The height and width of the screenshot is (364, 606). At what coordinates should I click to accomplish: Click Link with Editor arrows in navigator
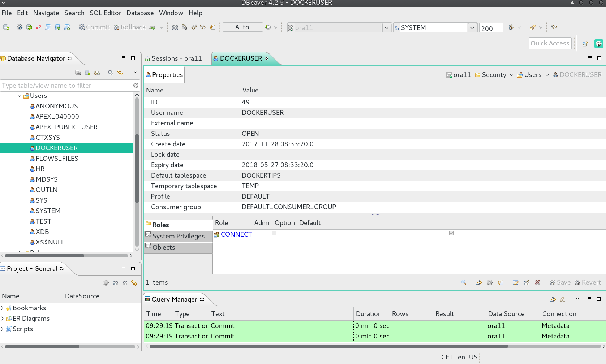click(120, 73)
